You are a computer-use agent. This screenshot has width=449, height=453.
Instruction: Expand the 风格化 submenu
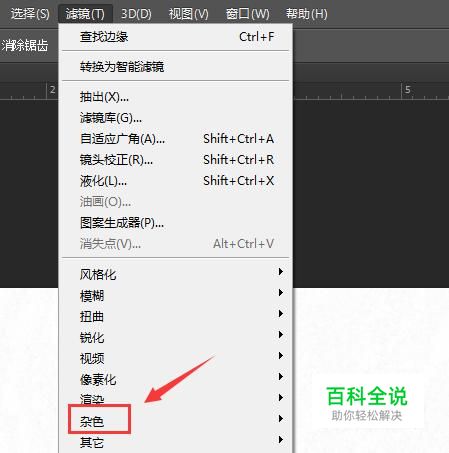176,274
